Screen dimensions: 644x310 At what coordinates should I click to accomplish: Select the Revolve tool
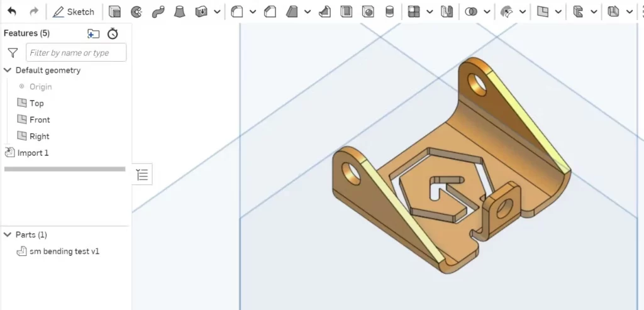pos(136,11)
